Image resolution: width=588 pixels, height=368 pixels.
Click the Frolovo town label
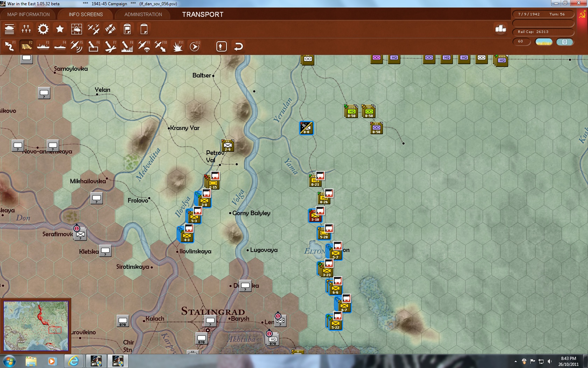coord(138,200)
